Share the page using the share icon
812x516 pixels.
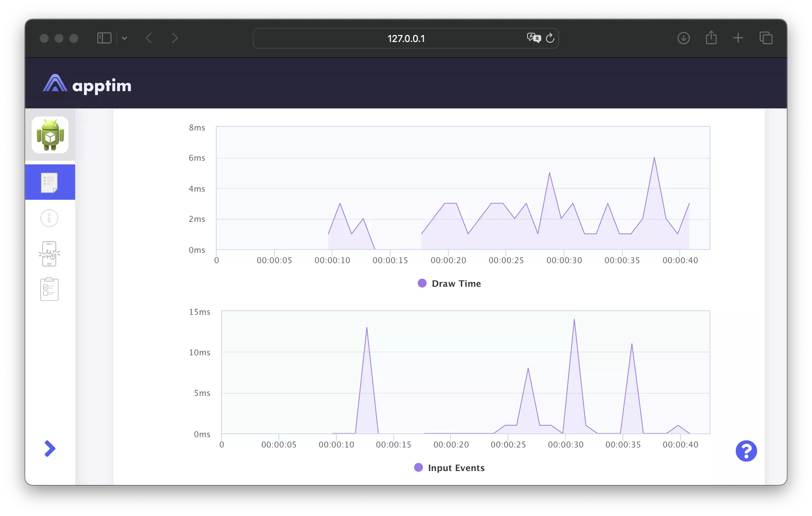click(x=711, y=38)
